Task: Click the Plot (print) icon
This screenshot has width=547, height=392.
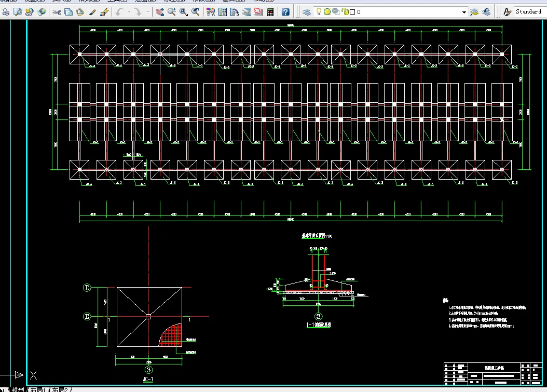Action: (x=6, y=12)
